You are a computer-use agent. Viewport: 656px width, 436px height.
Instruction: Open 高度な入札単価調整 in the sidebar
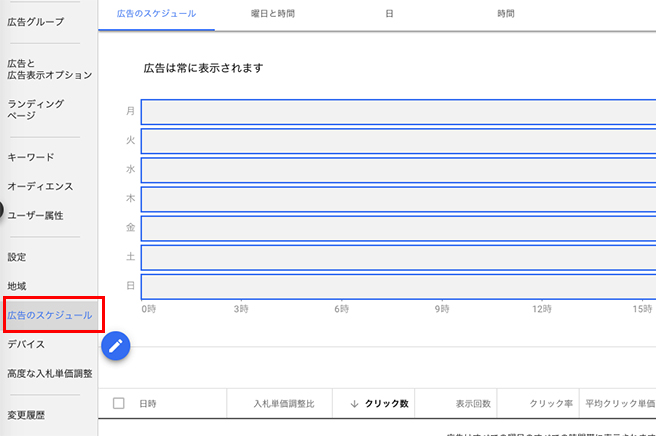[50, 374]
